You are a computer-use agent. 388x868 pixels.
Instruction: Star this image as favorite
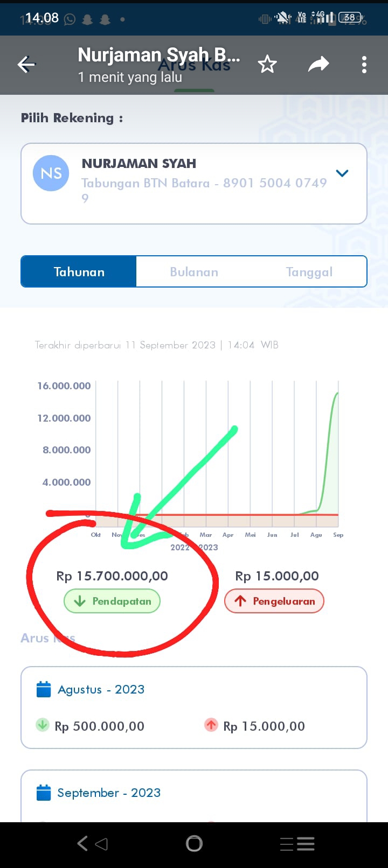[x=267, y=65]
